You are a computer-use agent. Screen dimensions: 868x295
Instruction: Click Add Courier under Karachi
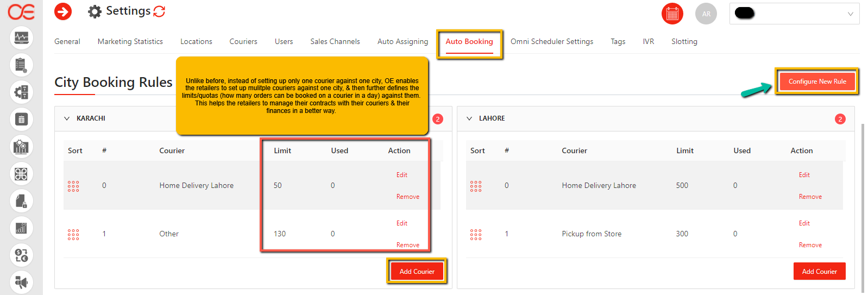click(417, 271)
